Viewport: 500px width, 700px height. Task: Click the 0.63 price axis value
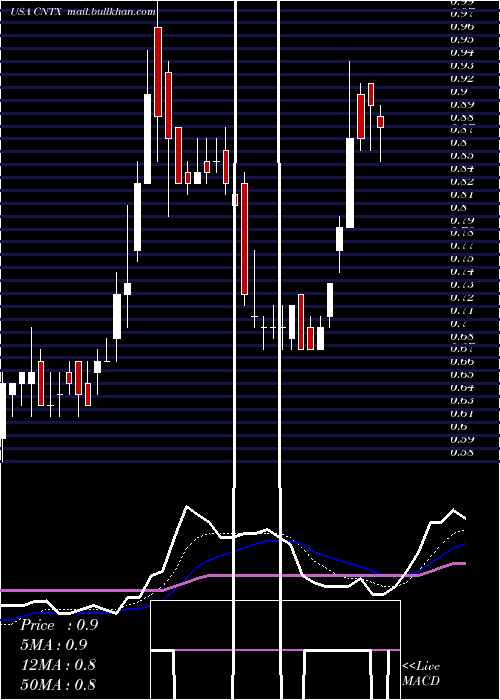coord(461,400)
